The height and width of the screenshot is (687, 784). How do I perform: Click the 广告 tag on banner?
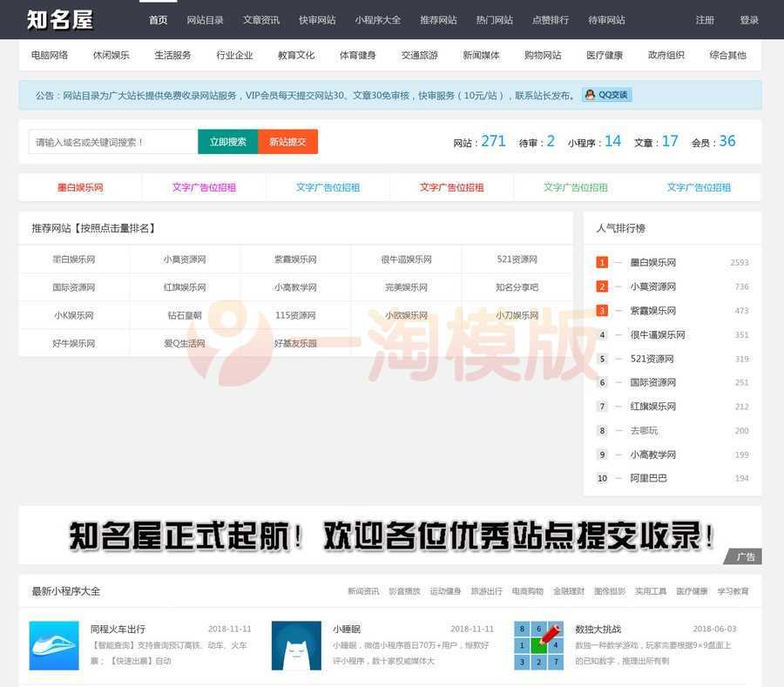click(746, 556)
